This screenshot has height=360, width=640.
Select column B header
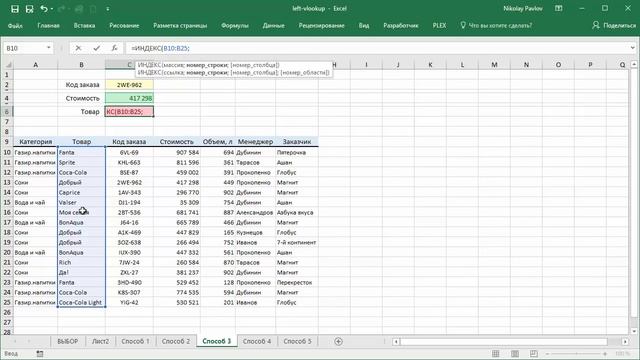81,64
